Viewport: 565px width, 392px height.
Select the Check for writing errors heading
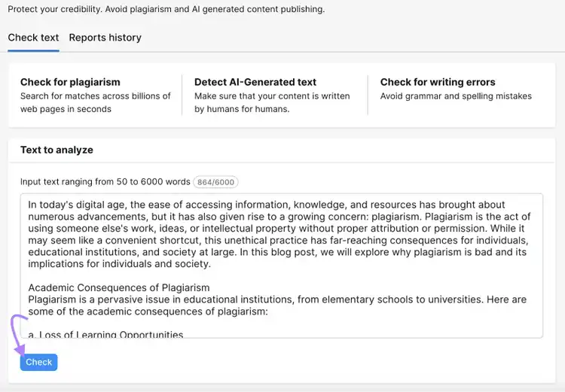tap(438, 82)
